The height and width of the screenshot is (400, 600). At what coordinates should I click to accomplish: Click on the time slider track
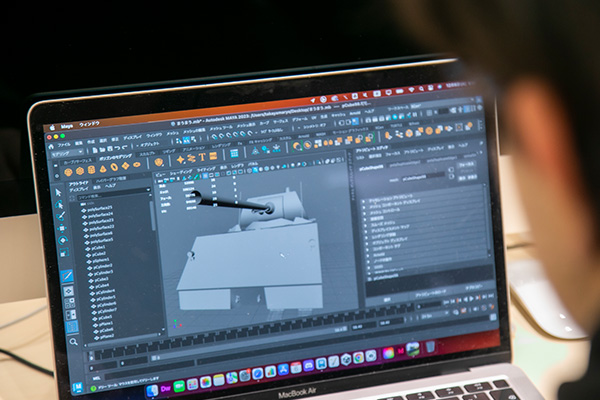pyautogui.click(x=253, y=330)
